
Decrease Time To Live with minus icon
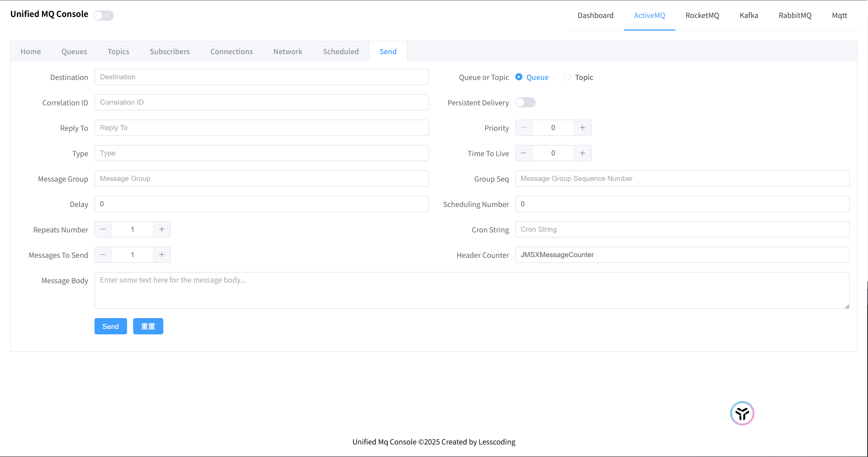click(x=524, y=153)
